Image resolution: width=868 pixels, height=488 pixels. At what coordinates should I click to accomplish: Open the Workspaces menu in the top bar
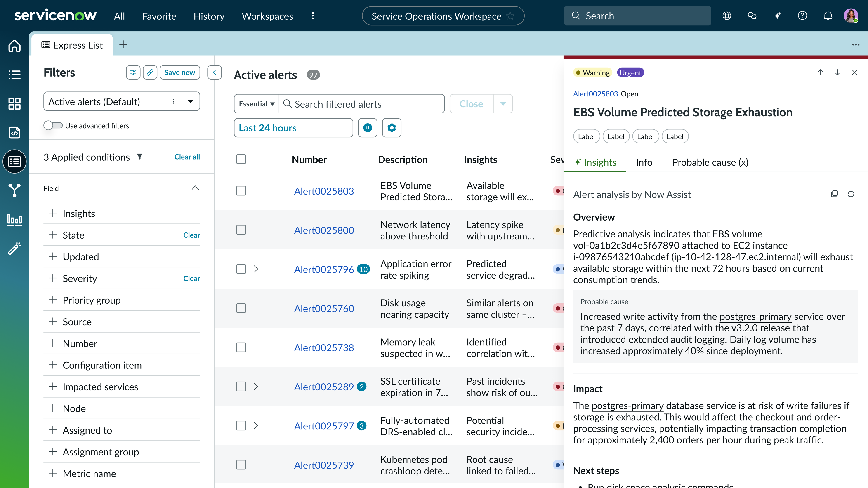click(267, 16)
